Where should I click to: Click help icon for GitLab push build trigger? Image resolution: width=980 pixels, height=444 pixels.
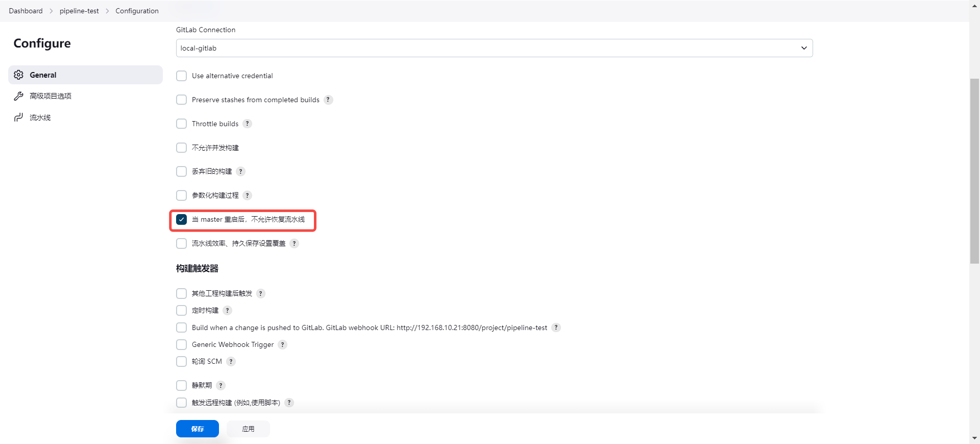click(556, 328)
